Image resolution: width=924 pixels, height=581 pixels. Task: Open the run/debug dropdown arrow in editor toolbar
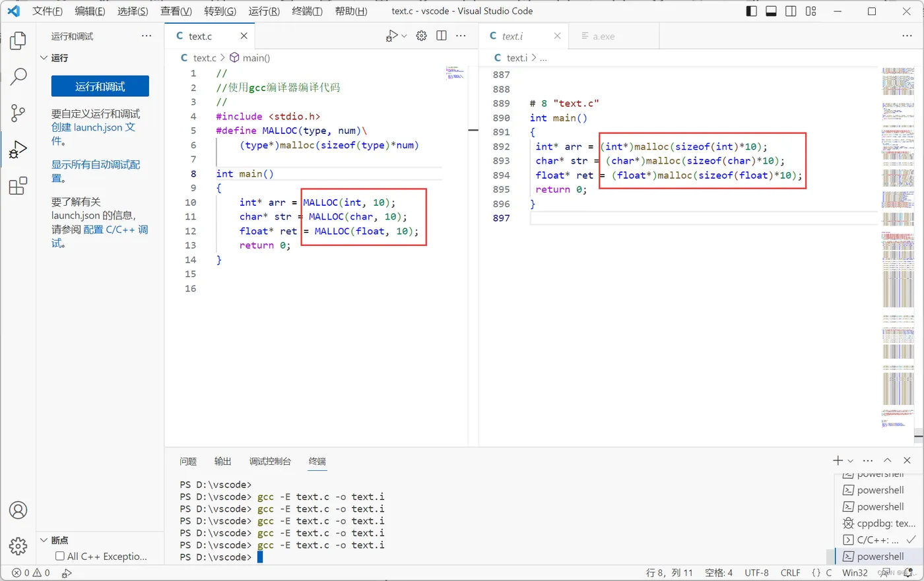[404, 36]
